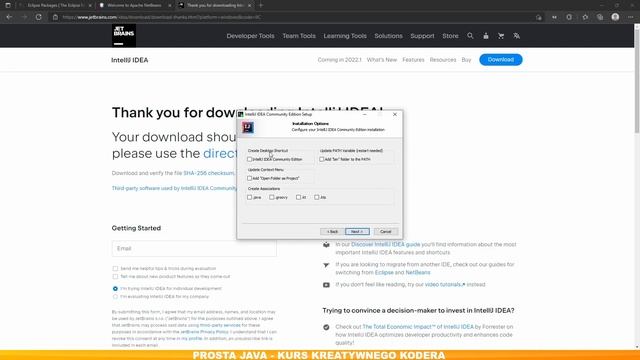The width and height of the screenshot is (640, 360).
Task: Open the JetBrains account profile icon
Action: point(486,36)
